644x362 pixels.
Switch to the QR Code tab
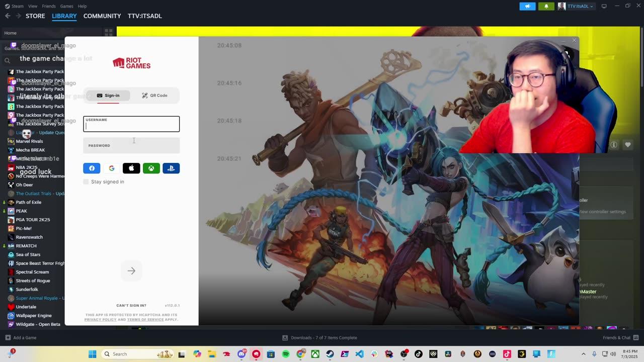pos(154,96)
